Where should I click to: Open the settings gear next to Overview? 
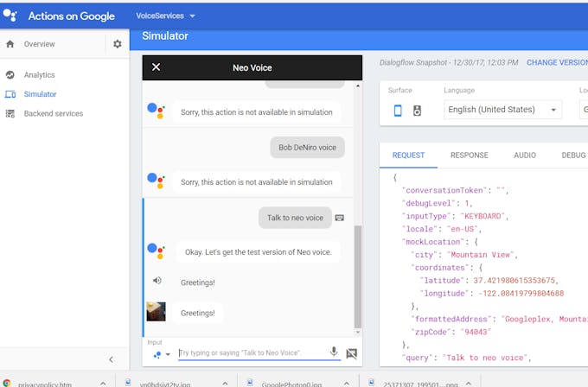pyautogui.click(x=118, y=44)
